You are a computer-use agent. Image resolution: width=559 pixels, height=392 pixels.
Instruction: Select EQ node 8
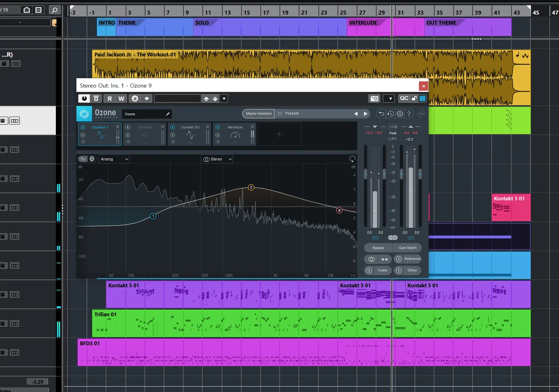coord(339,210)
